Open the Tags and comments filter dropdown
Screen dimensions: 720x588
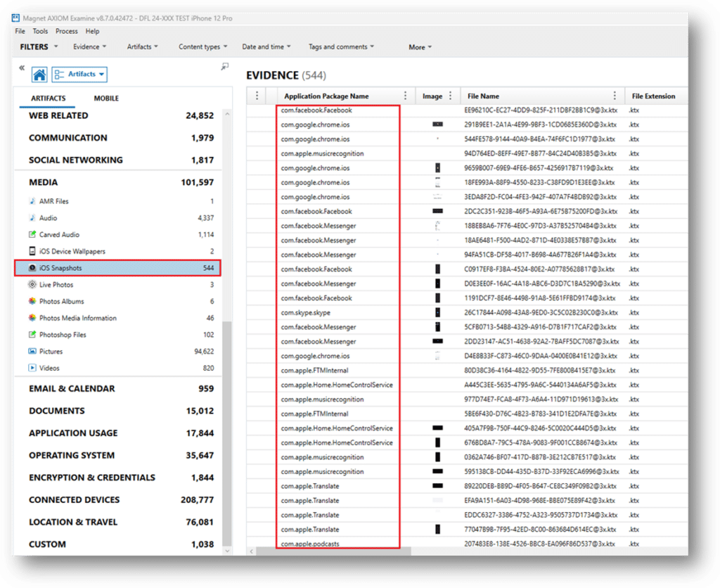(x=341, y=47)
